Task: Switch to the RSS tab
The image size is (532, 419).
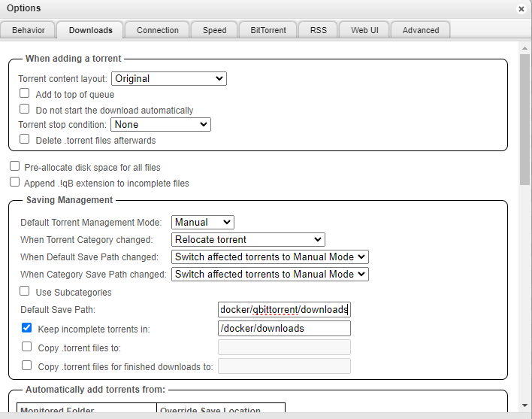Action: [x=319, y=30]
